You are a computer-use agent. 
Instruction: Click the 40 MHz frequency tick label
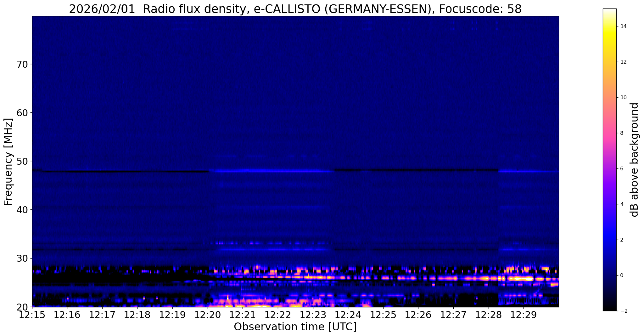click(22, 210)
